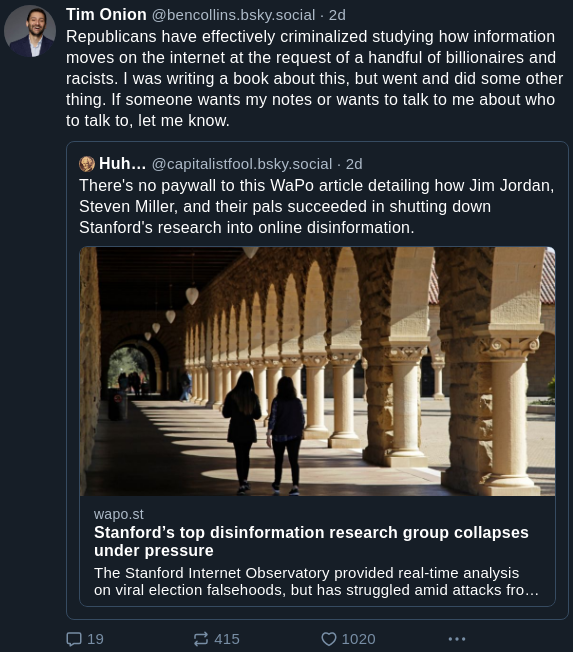Click the small Huh... quoted avatar
Screen dimensions: 573x652
(87, 164)
